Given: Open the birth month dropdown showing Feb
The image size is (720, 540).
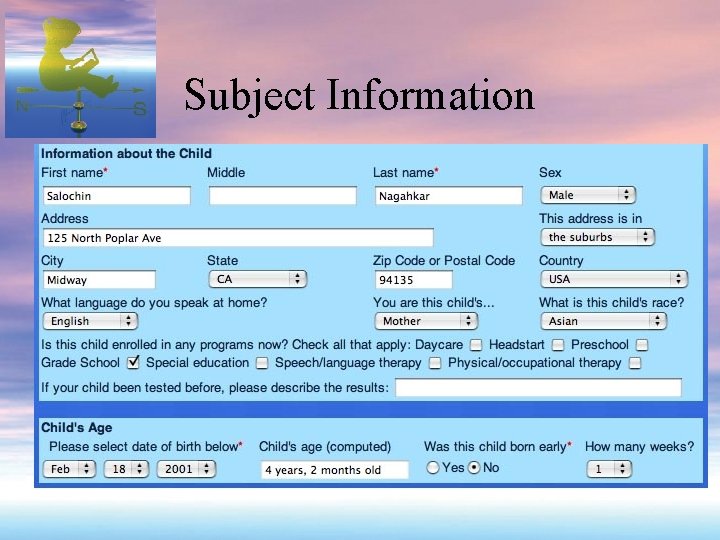Looking at the screenshot, I should (x=69, y=469).
